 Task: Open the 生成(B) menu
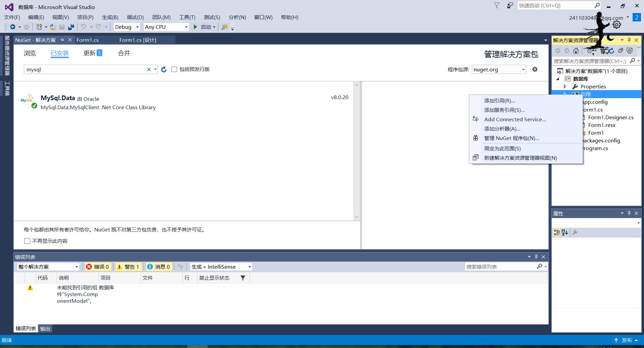click(110, 17)
